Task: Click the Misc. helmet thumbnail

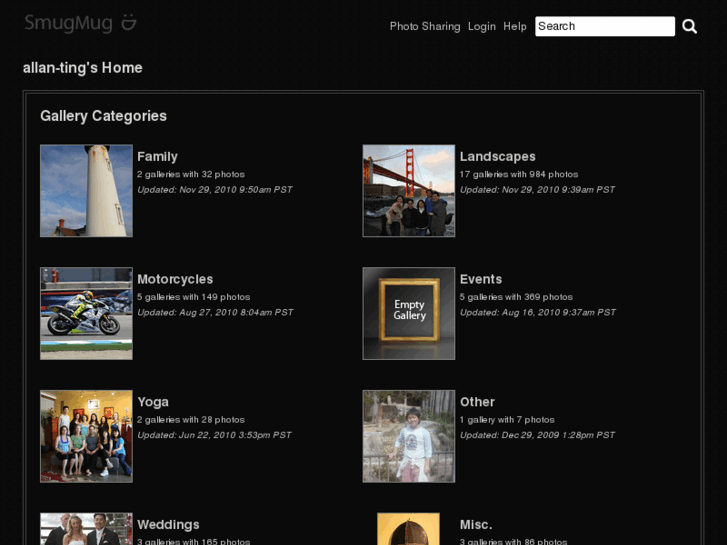Action: 408,529
